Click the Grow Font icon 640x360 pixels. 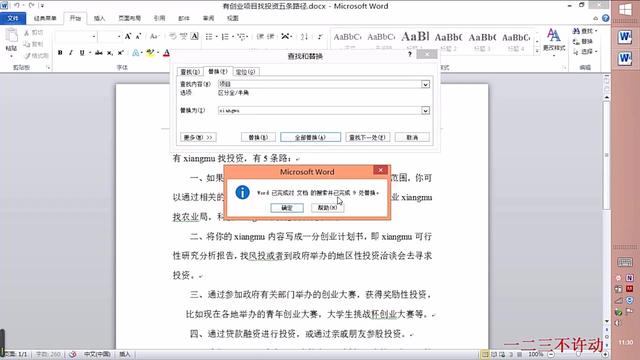pos(128,37)
